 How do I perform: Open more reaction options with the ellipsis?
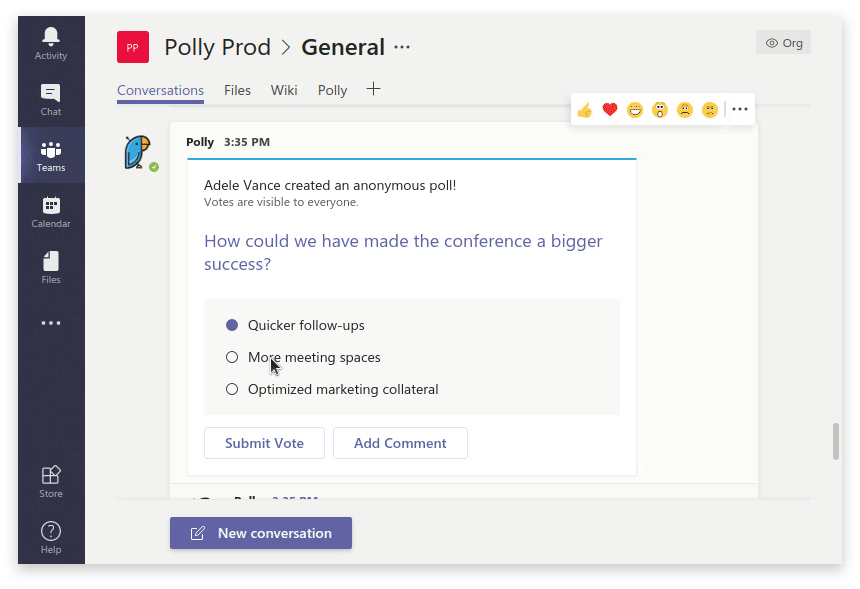click(739, 109)
